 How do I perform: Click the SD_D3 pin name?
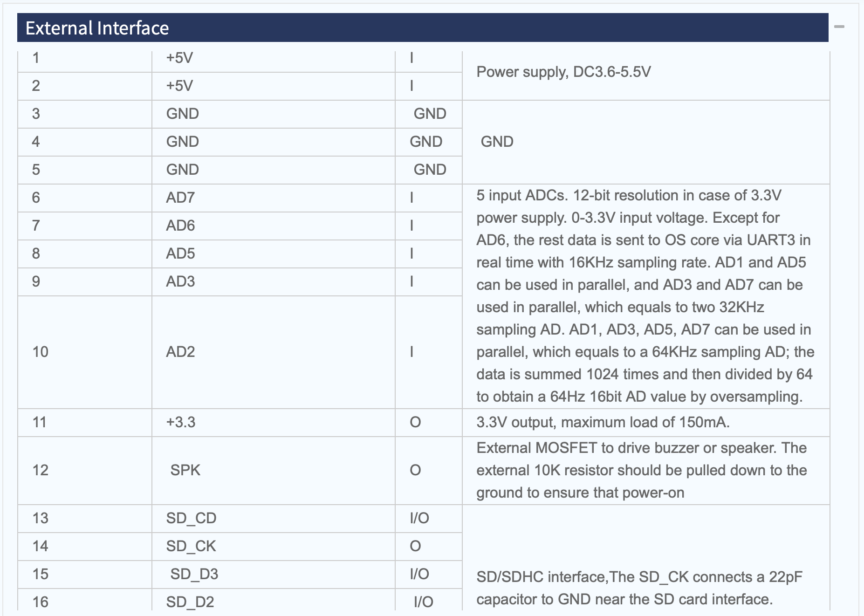pyautogui.click(x=194, y=574)
